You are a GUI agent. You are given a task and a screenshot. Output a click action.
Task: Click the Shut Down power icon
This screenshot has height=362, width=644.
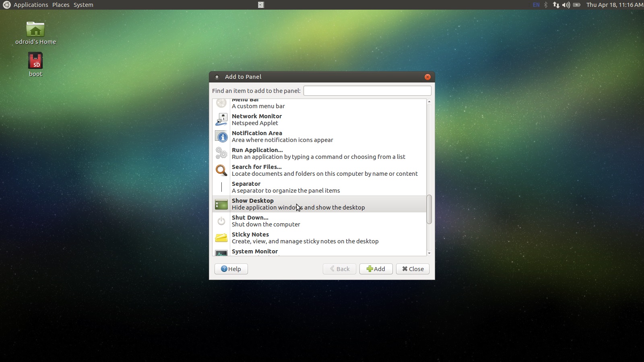pos(221,221)
